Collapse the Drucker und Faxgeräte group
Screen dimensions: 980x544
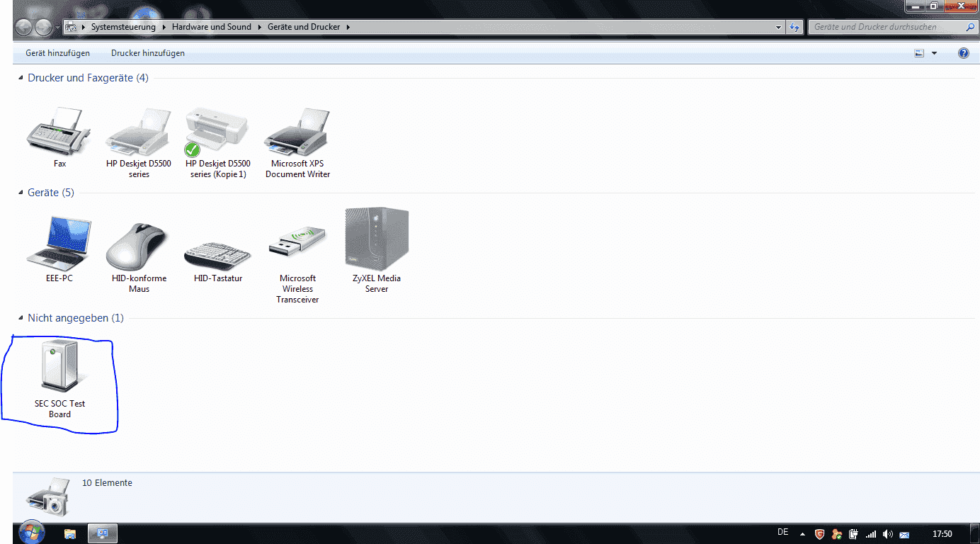coord(21,79)
